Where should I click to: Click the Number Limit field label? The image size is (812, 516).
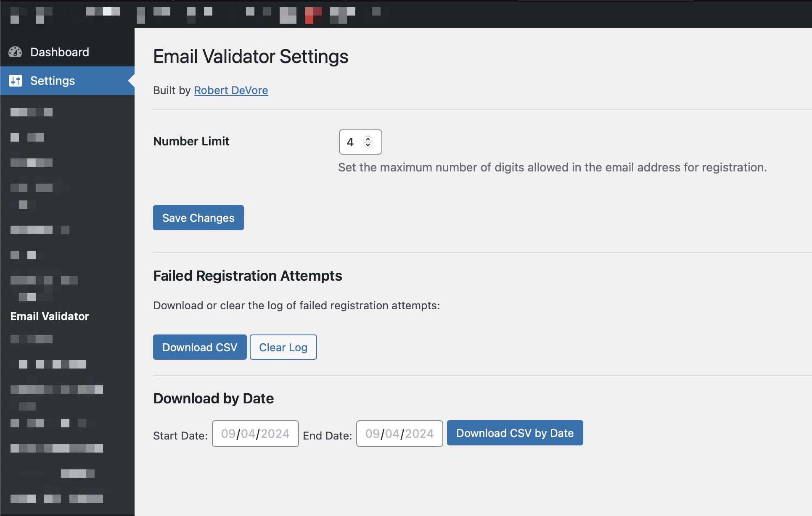click(191, 142)
